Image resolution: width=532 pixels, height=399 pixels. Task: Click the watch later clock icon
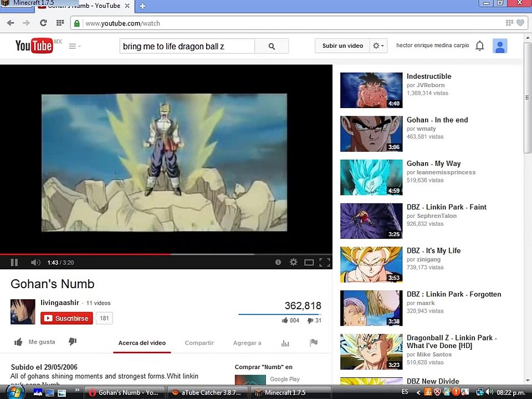pos(278,262)
